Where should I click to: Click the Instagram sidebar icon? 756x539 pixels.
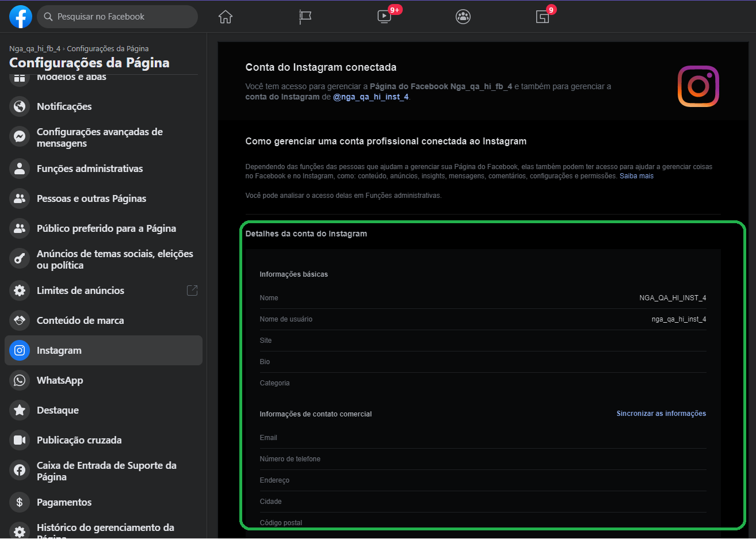[20, 350]
